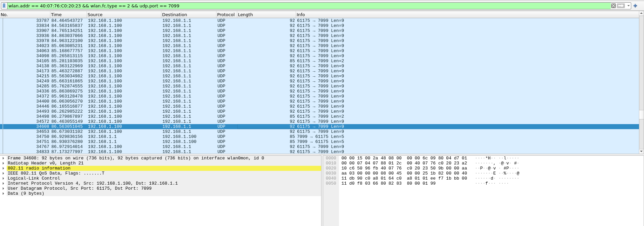Viewport: 644px width, 226px height.
Task: Expand User Datagram Protocol section
Action: pos(3,188)
